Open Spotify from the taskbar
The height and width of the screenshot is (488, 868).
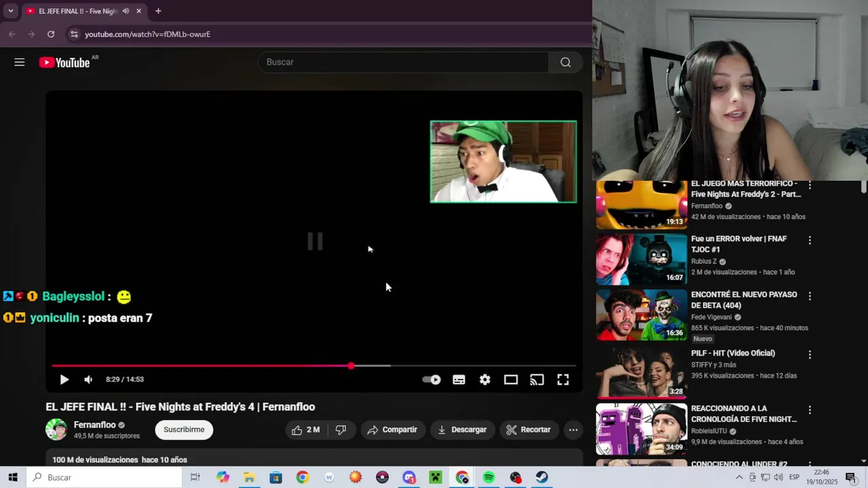pos(489,477)
